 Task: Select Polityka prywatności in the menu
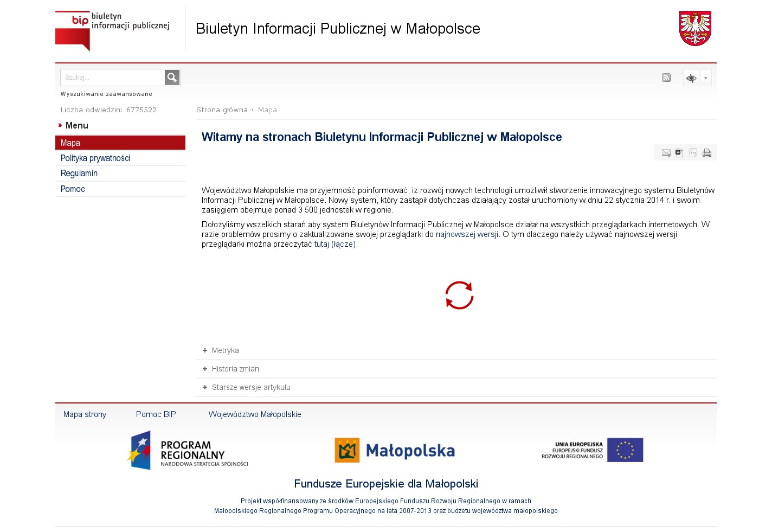tap(95, 158)
